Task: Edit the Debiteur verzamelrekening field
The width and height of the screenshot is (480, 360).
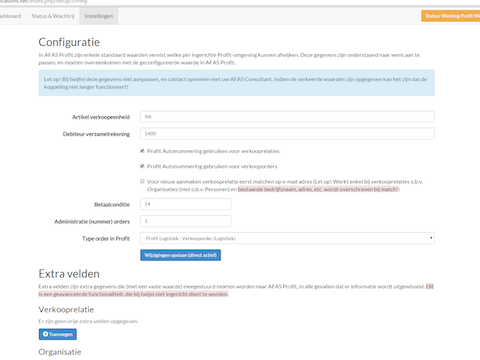Action: tap(287, 134)
